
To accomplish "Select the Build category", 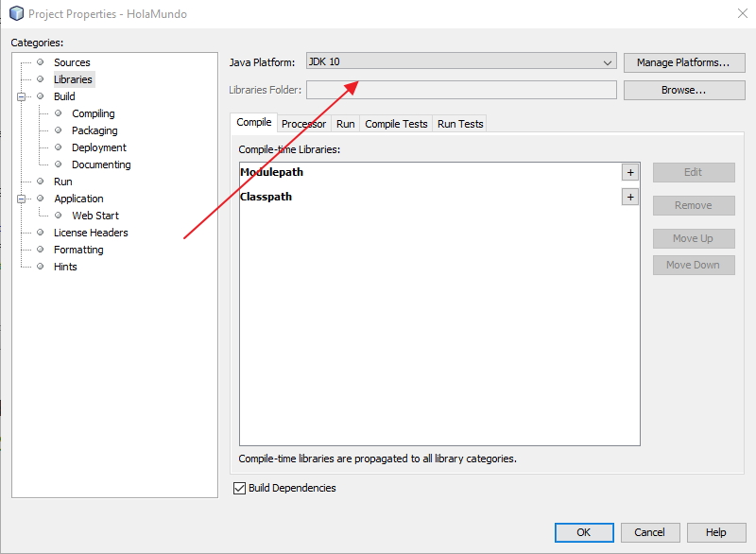I will pos(64,97).
